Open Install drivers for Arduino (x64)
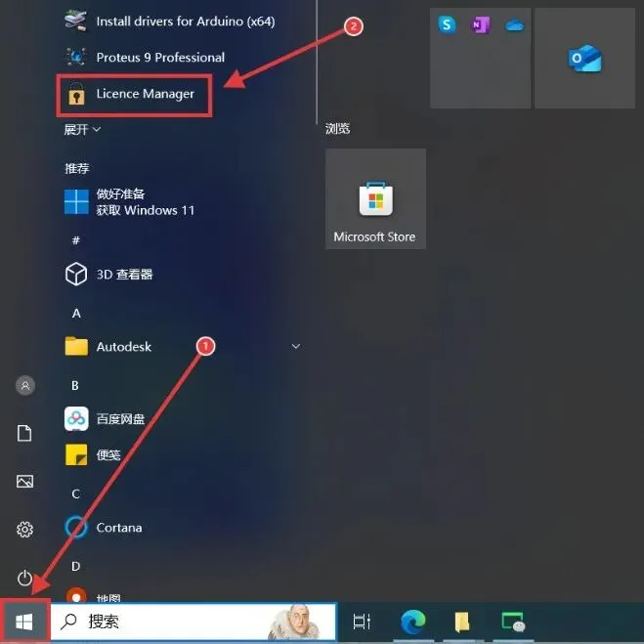644x644 pixels. tap(170, 21)
